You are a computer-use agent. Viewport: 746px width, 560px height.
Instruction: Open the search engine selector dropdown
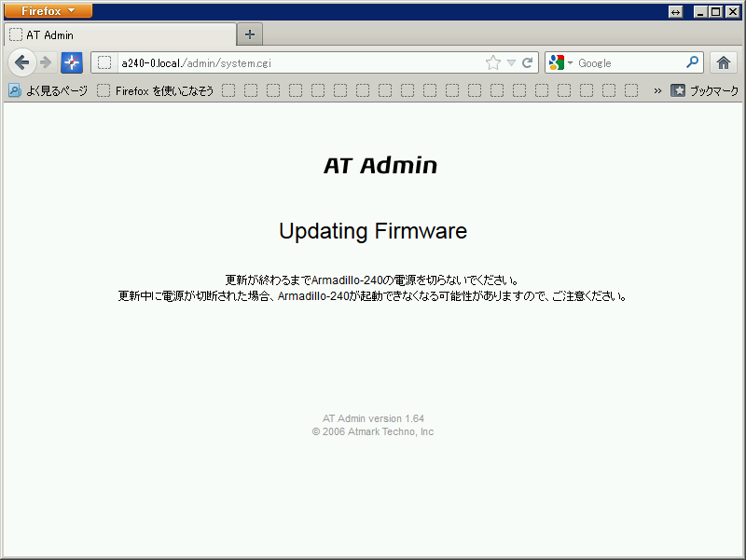tap(561, 62)
